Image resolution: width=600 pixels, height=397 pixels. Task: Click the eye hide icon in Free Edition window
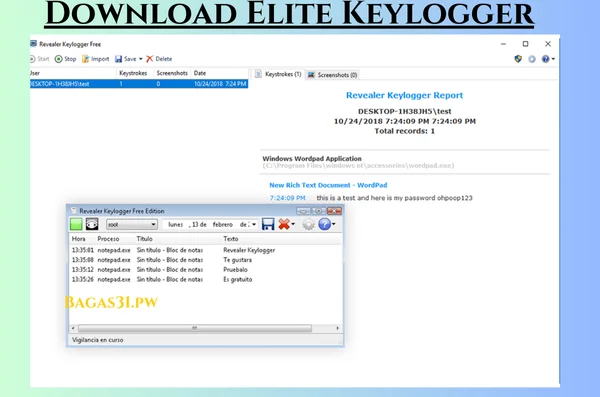click(x=92, y=224)
